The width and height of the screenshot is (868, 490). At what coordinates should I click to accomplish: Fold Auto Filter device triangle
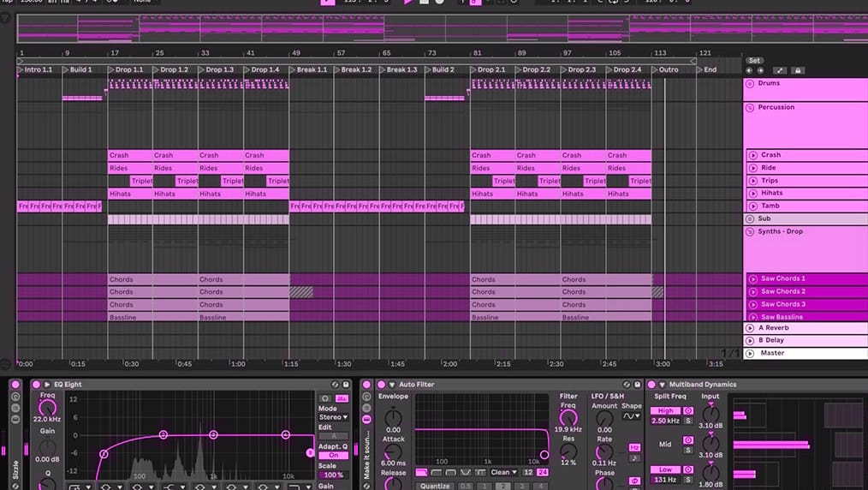click(392, 385)
